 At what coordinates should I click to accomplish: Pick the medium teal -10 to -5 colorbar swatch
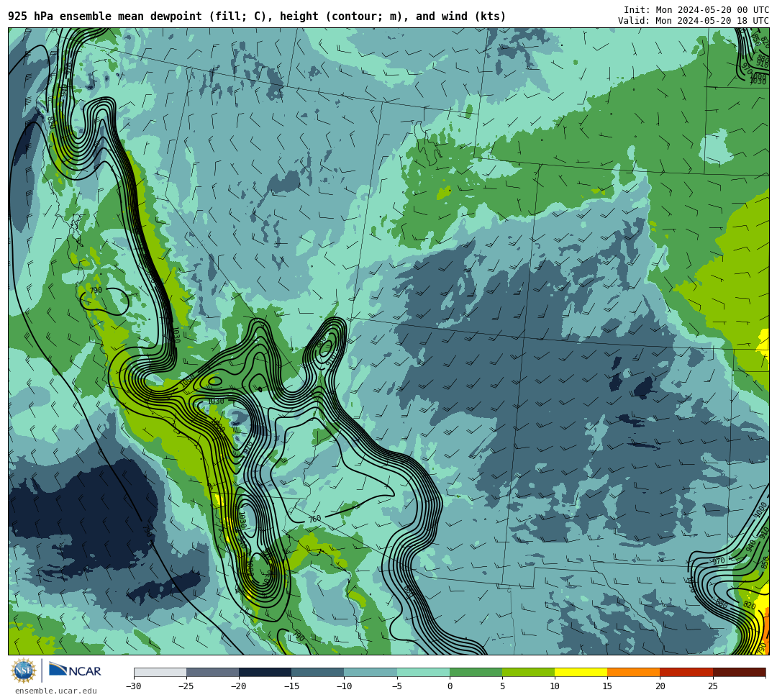371,672
